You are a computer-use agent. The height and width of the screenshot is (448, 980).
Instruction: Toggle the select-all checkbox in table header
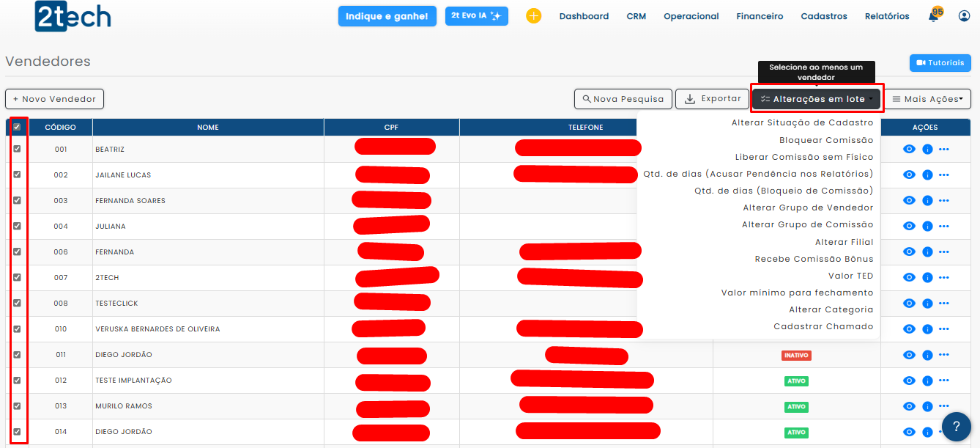tap(17, 127)
